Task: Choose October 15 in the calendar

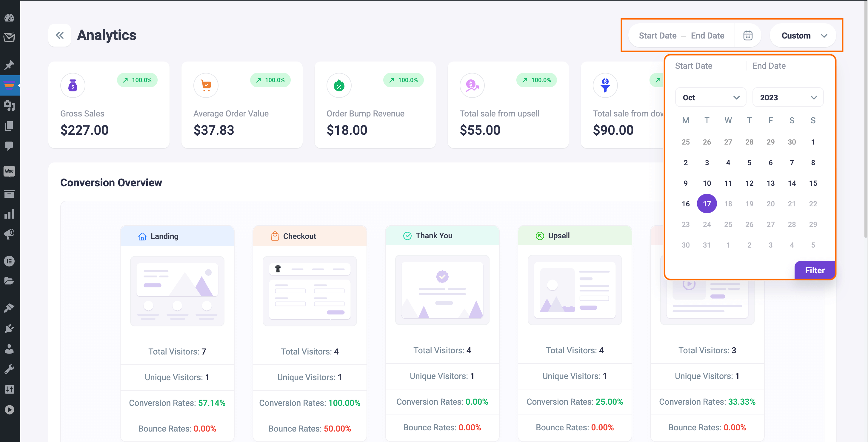Action: coord(813,183)
